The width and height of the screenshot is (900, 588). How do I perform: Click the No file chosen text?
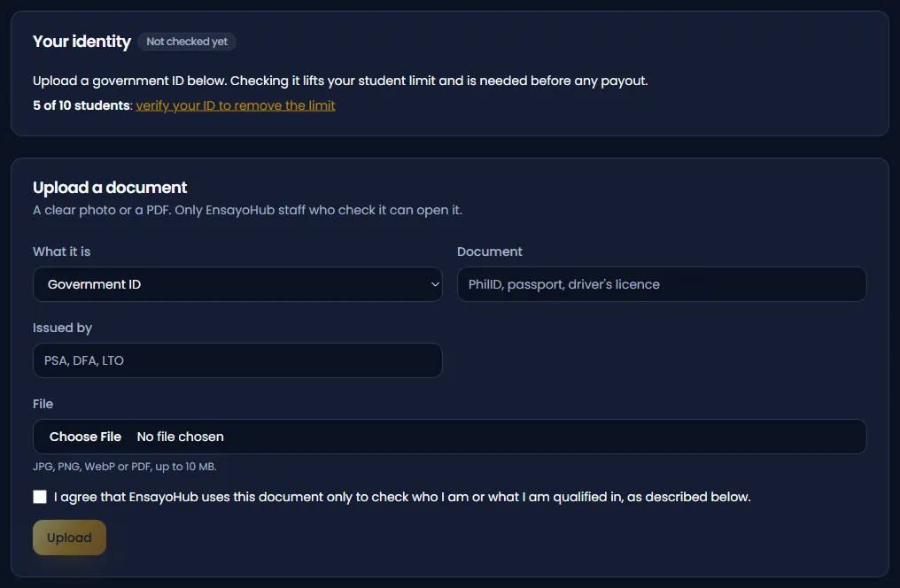[180, 437]
